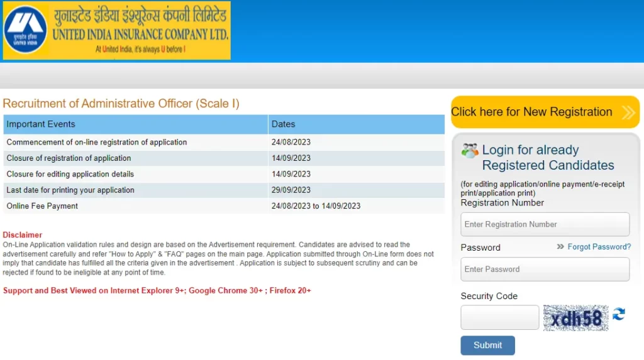The width and height of the screenshot is (644, 360).
Task: Select 'Closure for editing application details' text
Action: coord(70,174)
